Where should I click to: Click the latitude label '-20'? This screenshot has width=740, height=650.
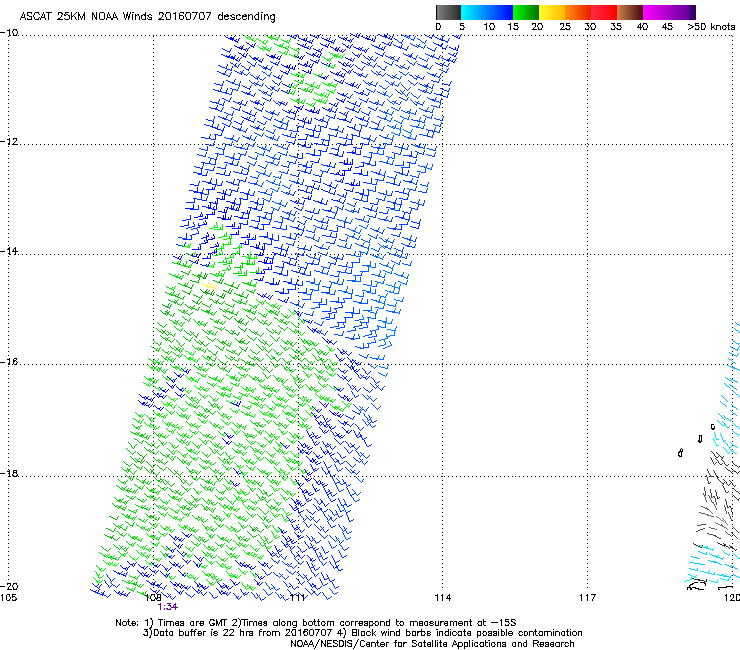tap(9, 586)
